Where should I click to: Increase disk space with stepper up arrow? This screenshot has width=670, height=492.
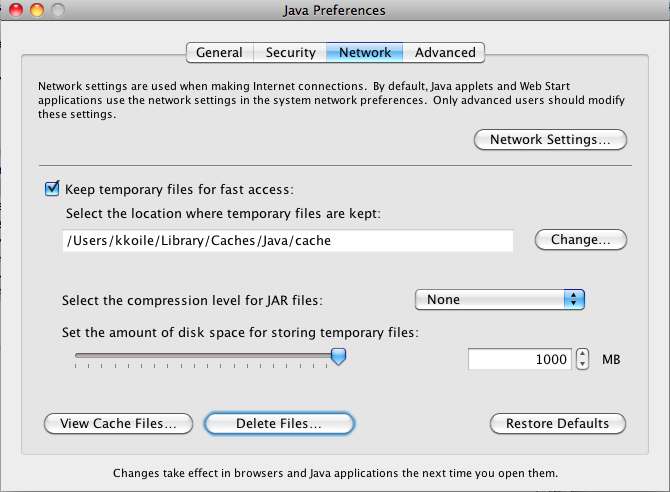tap(582, 354)
